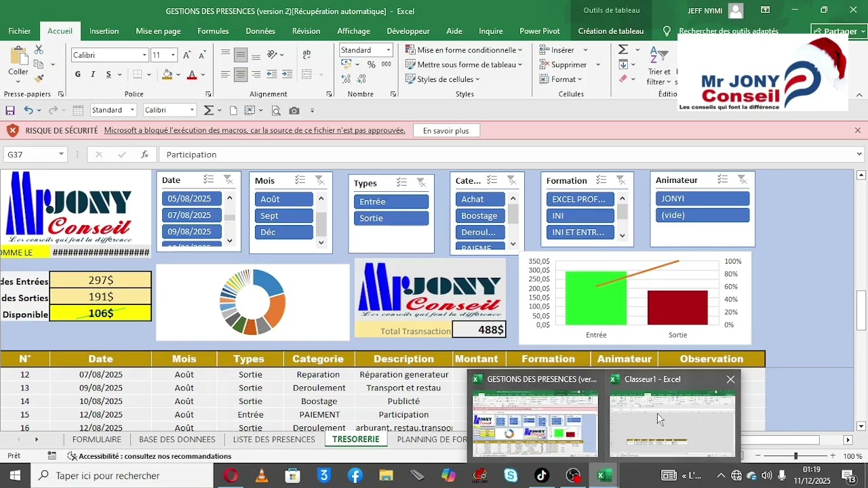Save the workbook from the quick access toolbar
The width and height of the screenshot is (868, 488).
pyautogui.click(x=10, y=110)
